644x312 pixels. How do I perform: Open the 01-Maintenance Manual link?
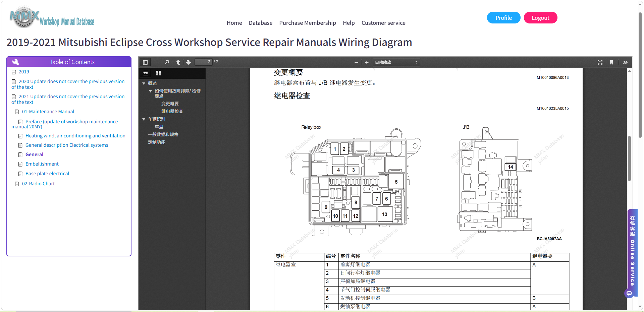pyautogui.click(x=48, y=112)
